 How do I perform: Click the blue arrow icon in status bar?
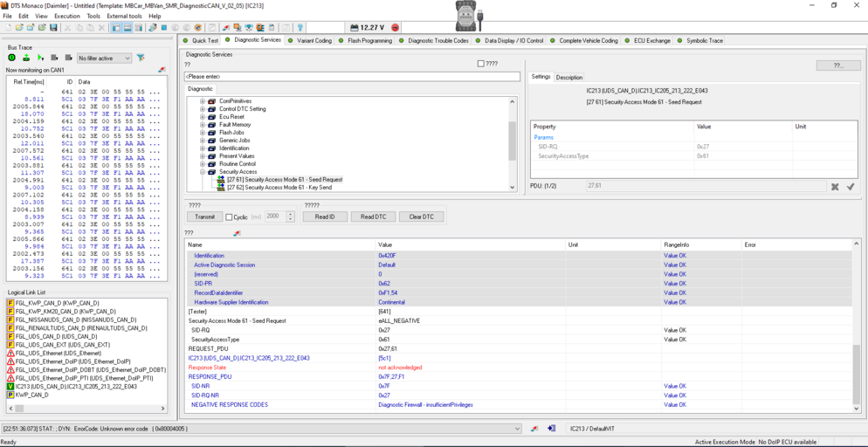coord(551,428)
